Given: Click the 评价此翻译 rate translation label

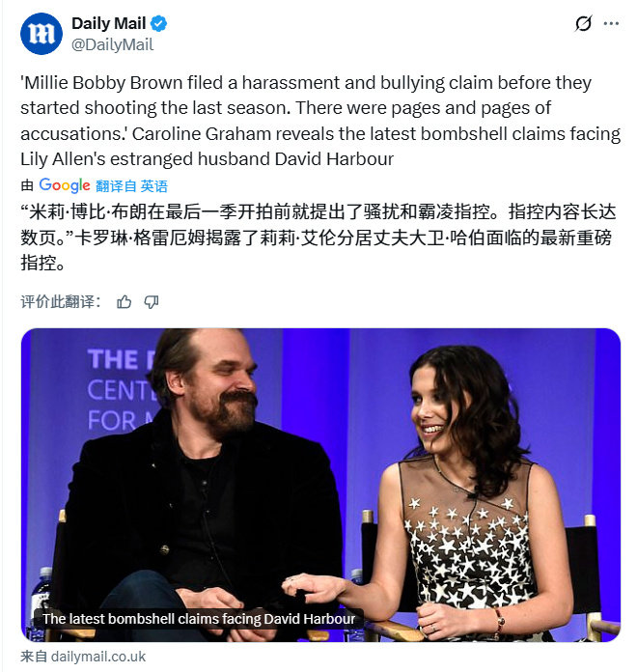Looking at the screenshot, I should click(x=61, y=301).
